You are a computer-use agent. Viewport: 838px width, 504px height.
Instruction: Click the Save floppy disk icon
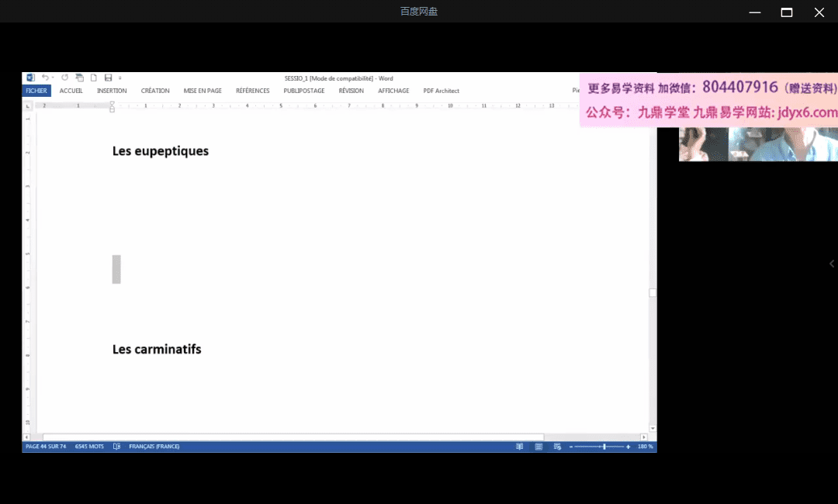pos(108,78)
